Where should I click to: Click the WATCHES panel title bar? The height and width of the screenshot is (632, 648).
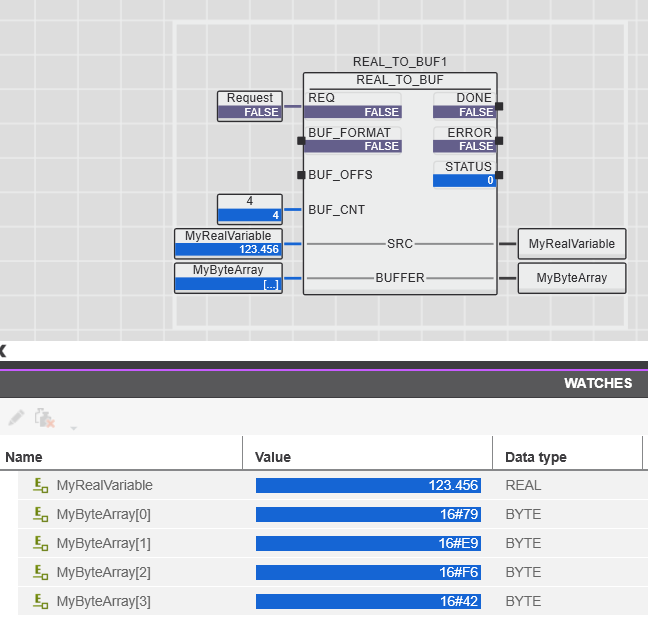pyautogui.click(x=324, y=384)
